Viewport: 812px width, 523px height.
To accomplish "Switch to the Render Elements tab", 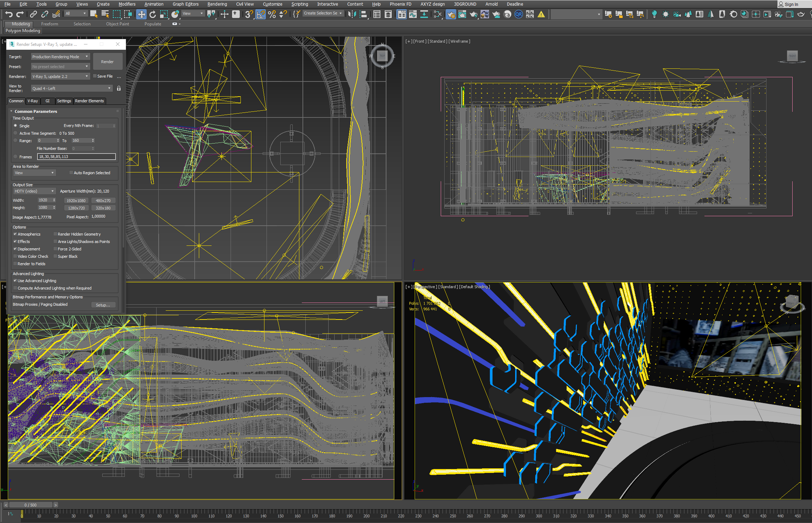I will coord(89,101).
